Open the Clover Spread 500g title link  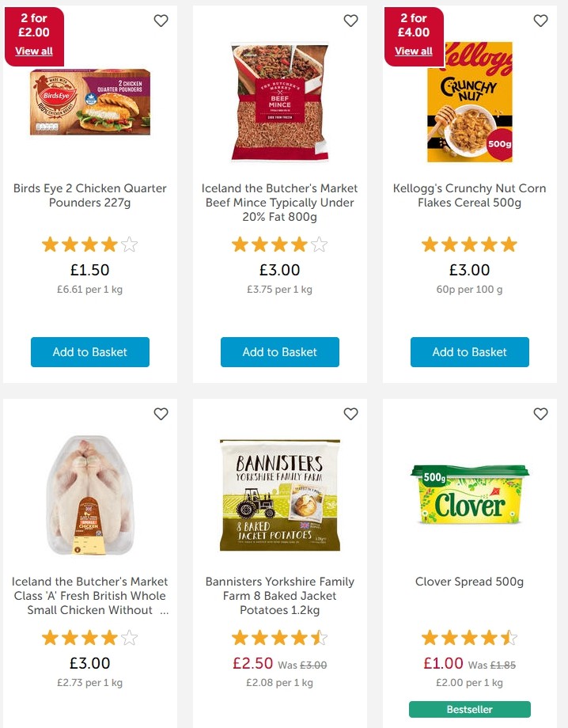pos(470,582)
